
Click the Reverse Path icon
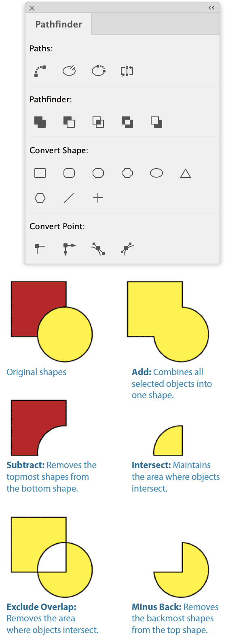(127, 71)
